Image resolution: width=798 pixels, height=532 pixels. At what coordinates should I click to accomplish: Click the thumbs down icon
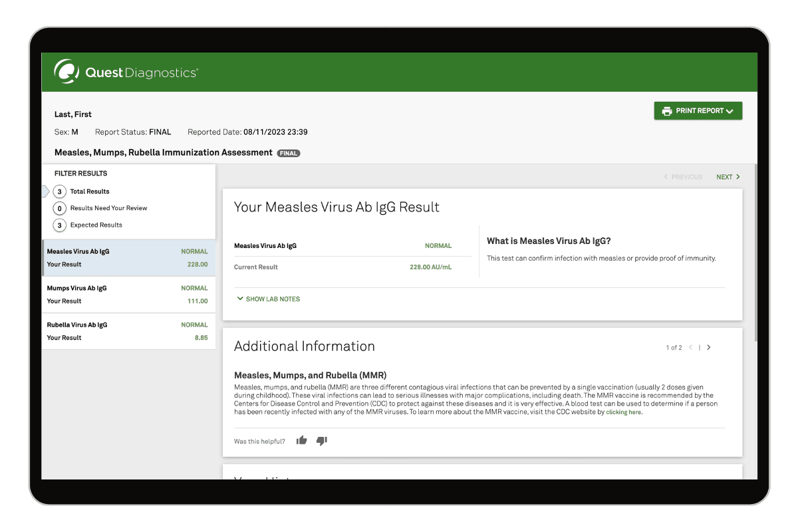(x=322, y=440)
